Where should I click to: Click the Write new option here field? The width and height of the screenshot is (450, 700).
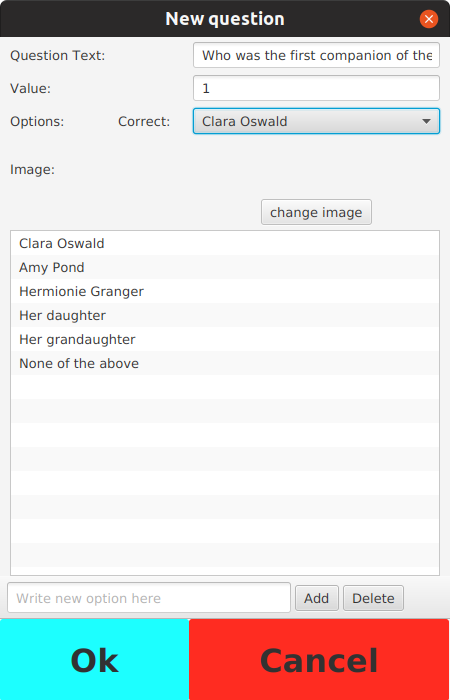tap(149, 598)
